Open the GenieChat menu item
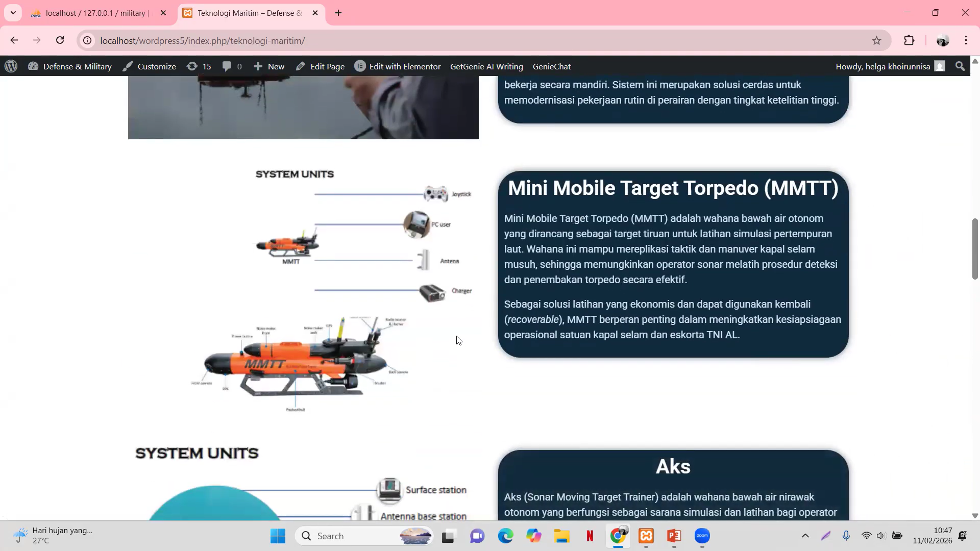The image size is (980, 551). click(x=552, y=66)
